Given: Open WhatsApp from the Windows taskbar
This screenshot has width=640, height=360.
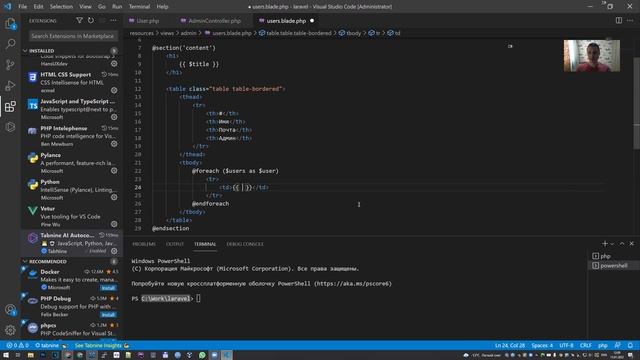Looking at the screenshot, I should pos(202,355).
